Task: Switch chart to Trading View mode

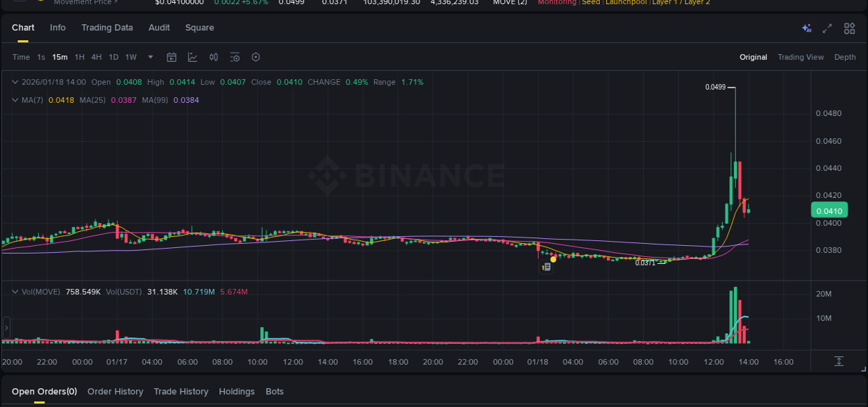Action: tap(801, 57)
